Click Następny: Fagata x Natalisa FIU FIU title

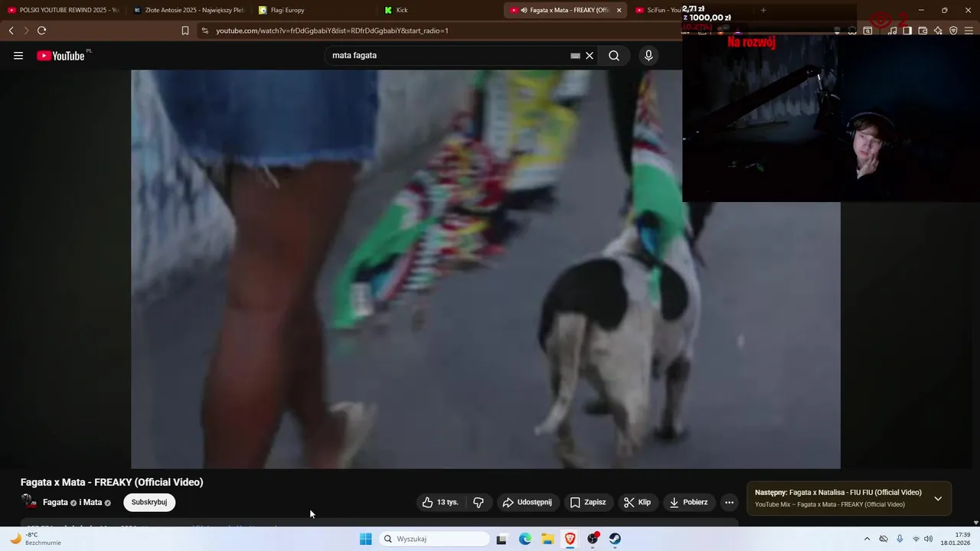pyautogui.click(x=838, y=492)
